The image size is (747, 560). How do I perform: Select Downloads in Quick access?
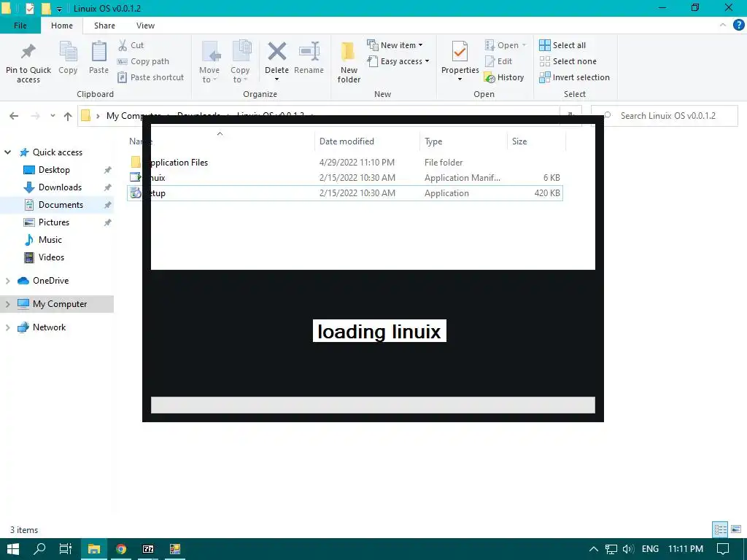[x=60, y=187]
